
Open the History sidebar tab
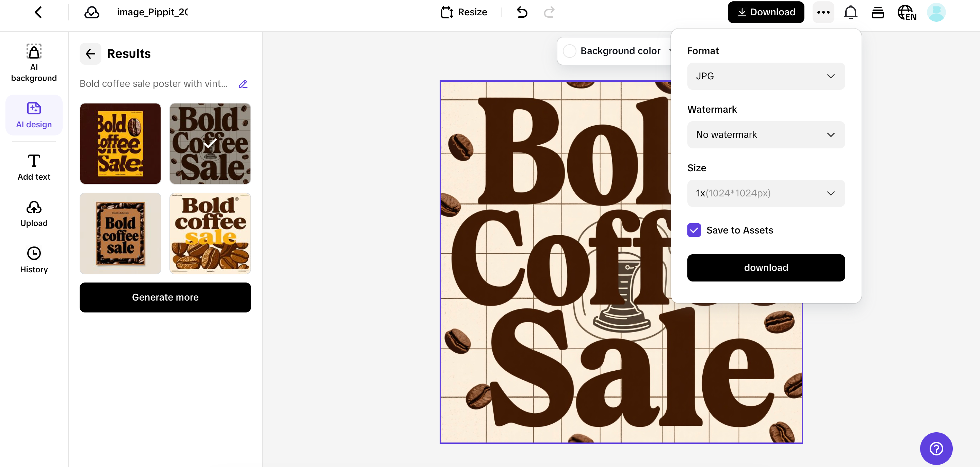pyautogui.click(x=34, y=260)
